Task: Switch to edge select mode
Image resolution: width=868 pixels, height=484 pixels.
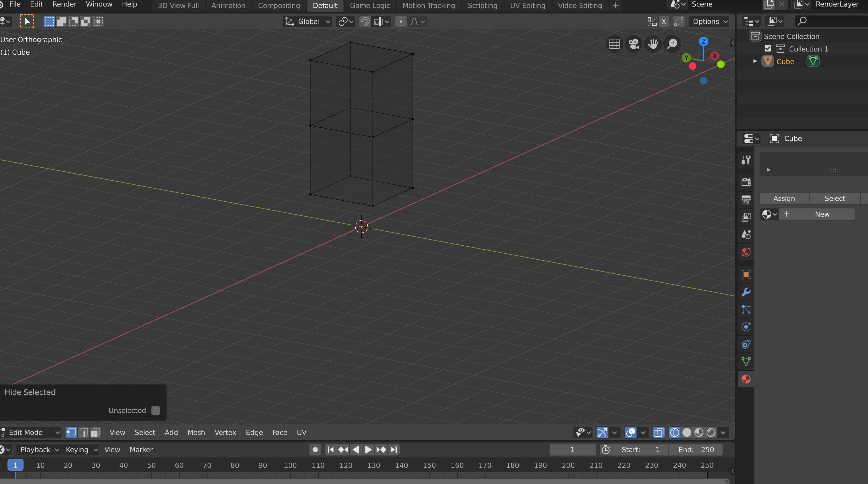Action: [83, 433]
